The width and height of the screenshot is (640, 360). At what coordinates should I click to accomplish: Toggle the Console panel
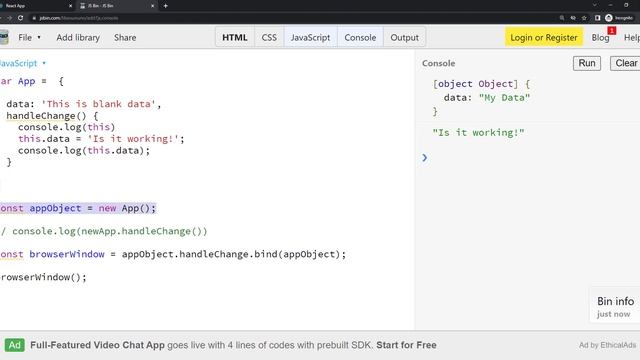(x=360, y=38)
